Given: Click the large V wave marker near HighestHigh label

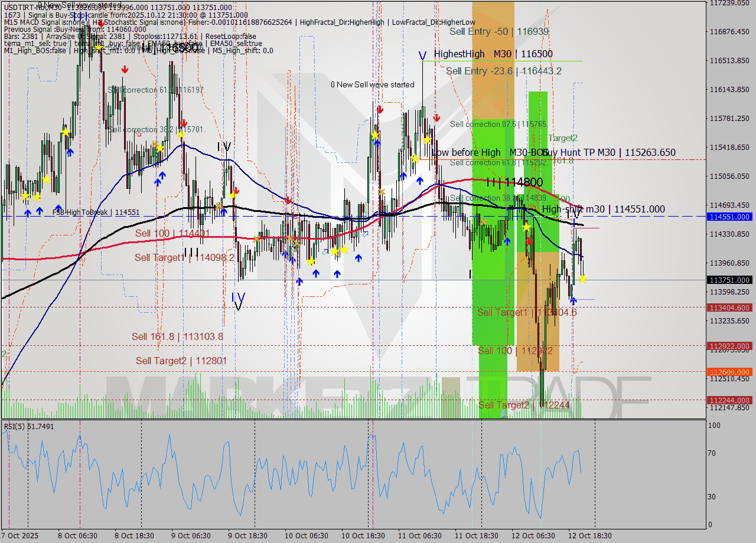Looking at the screenshot, I should coord(423,57).
